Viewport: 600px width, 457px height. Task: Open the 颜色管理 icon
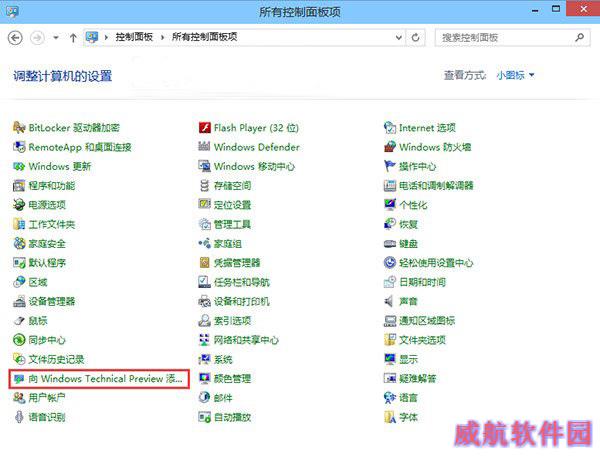204,379
